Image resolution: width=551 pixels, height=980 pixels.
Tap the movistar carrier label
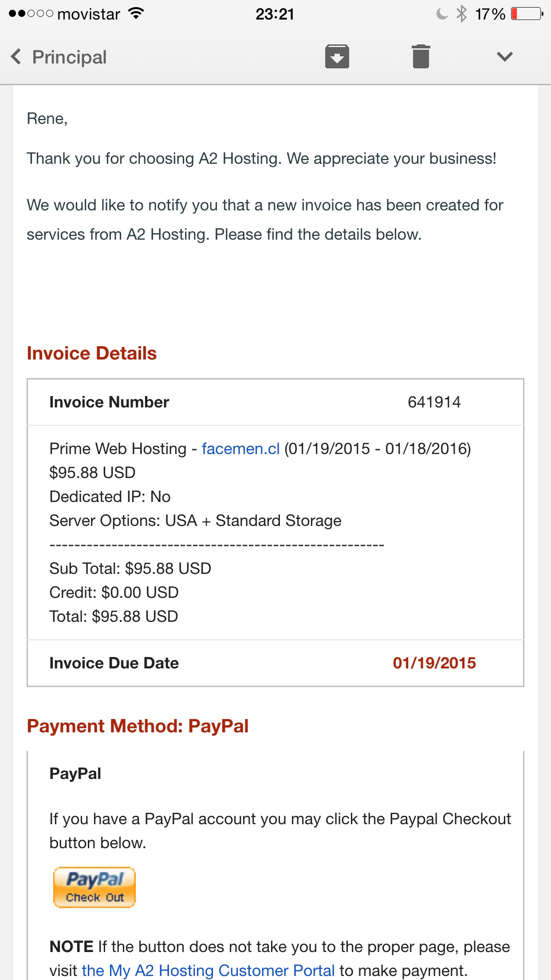[89, 14]
